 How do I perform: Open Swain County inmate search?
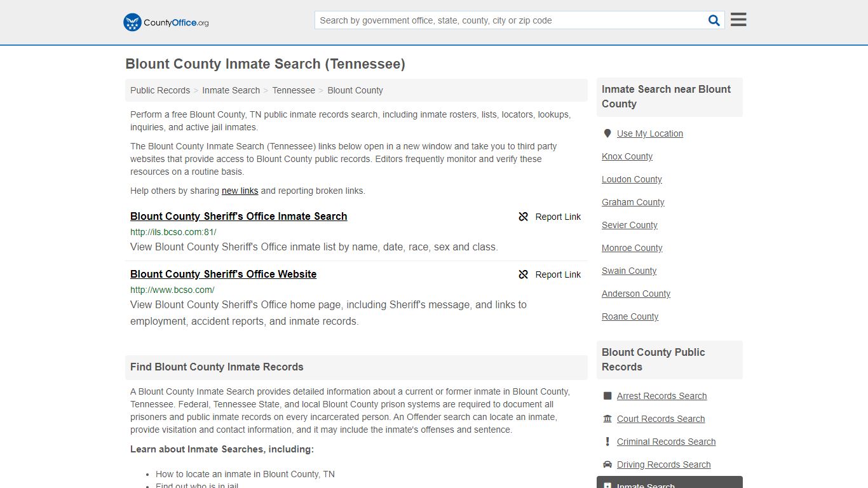(x=629, y=271)
